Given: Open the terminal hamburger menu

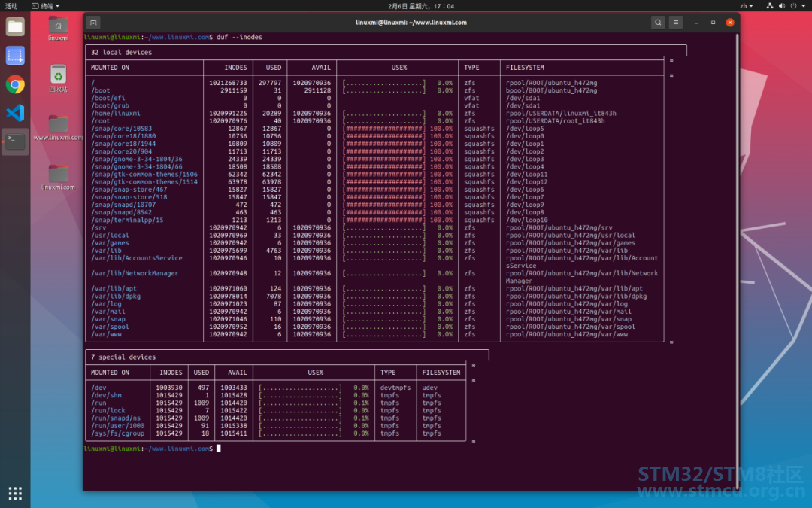Looking at the screenshot, I should [x=676, y=23].
